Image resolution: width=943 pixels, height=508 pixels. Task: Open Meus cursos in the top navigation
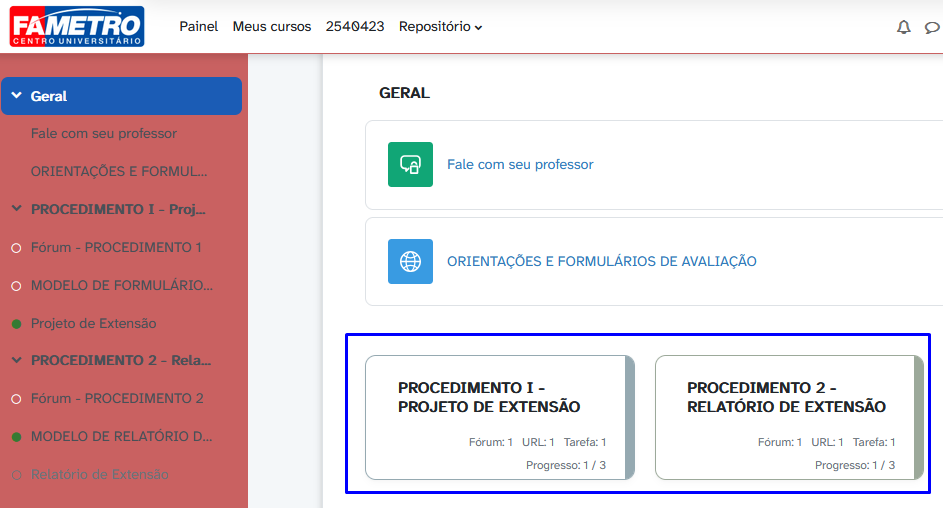click(272, 26)
